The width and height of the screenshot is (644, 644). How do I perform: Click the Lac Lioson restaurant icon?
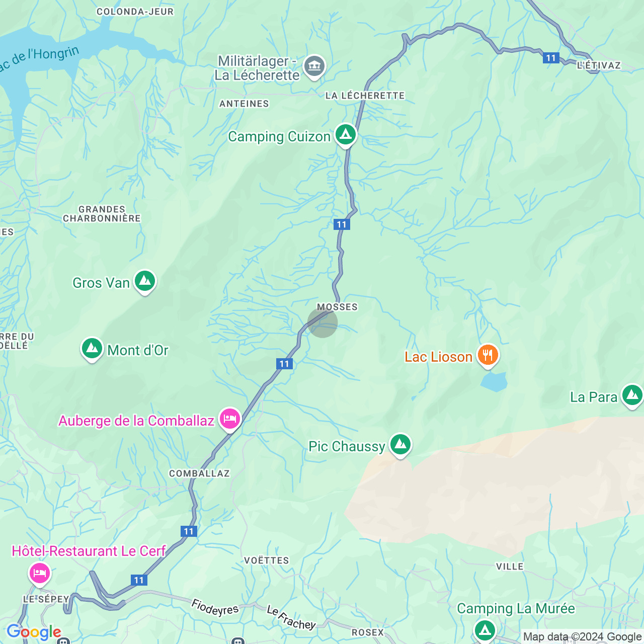[x=488, y=356]
